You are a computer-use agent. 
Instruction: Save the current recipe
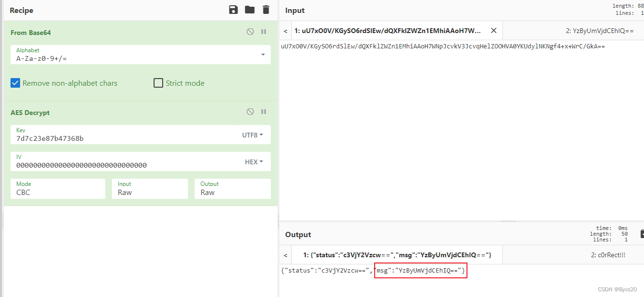[233, 10]
